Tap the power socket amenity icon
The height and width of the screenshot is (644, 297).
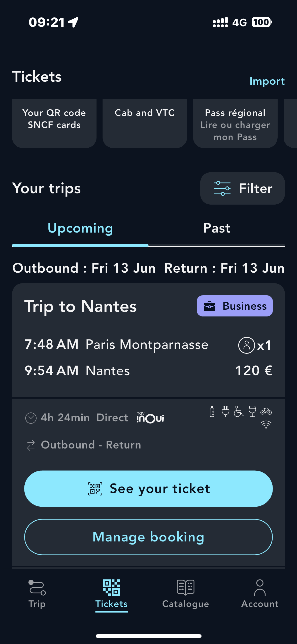coord(225,411)
